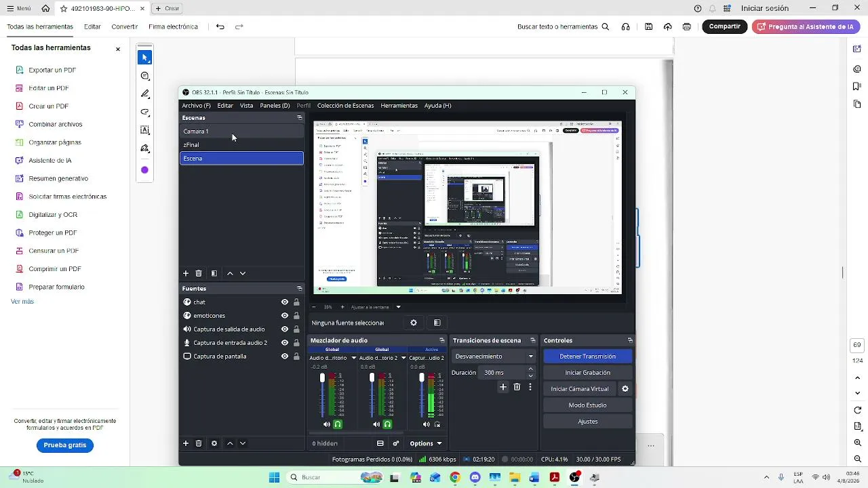The height and width of the screenshot is (488, 868).
Task: Open the Windows Start menu
Action: (x=274, y=477)
